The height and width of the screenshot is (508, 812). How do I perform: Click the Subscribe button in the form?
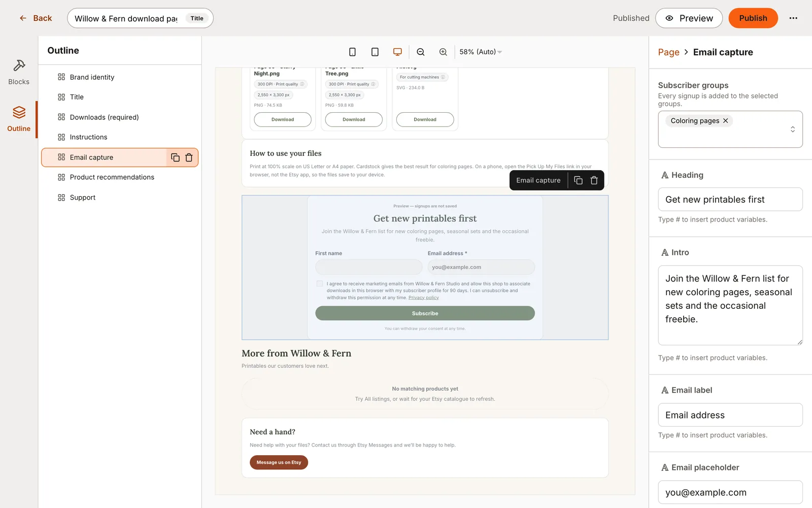click(x=425, y=313)
